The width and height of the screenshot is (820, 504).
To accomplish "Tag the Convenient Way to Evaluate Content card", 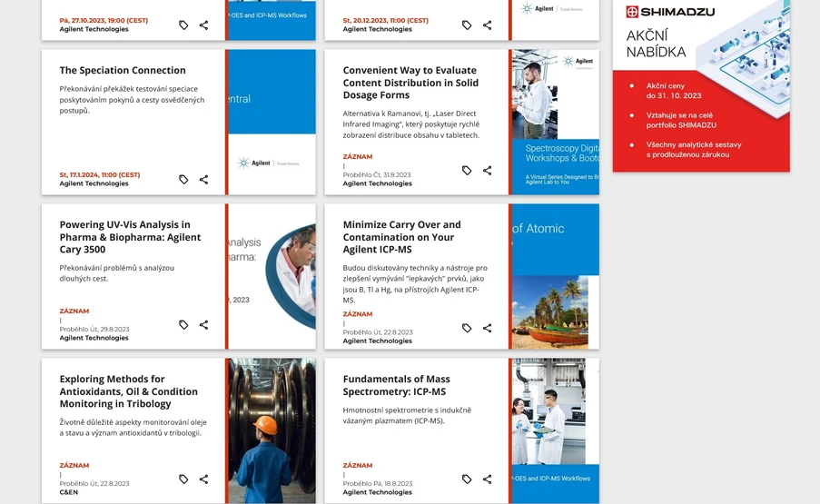I will tap(467, 171).
